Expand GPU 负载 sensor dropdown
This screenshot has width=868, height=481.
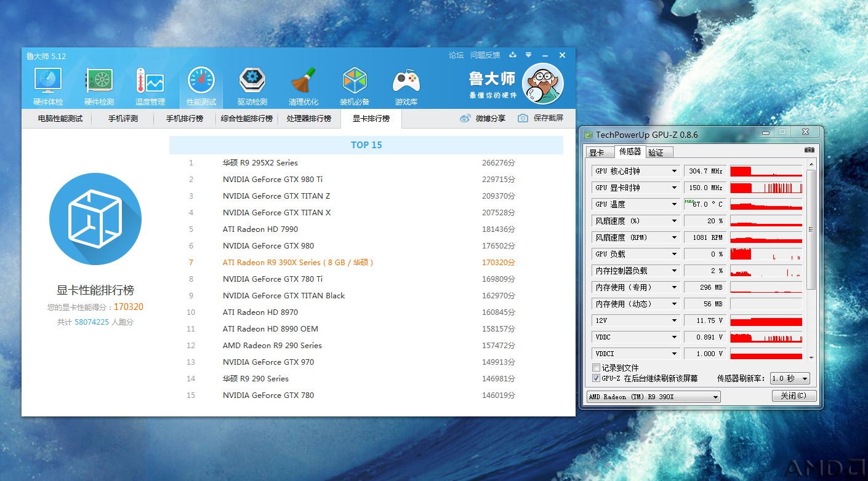[674, 254]
